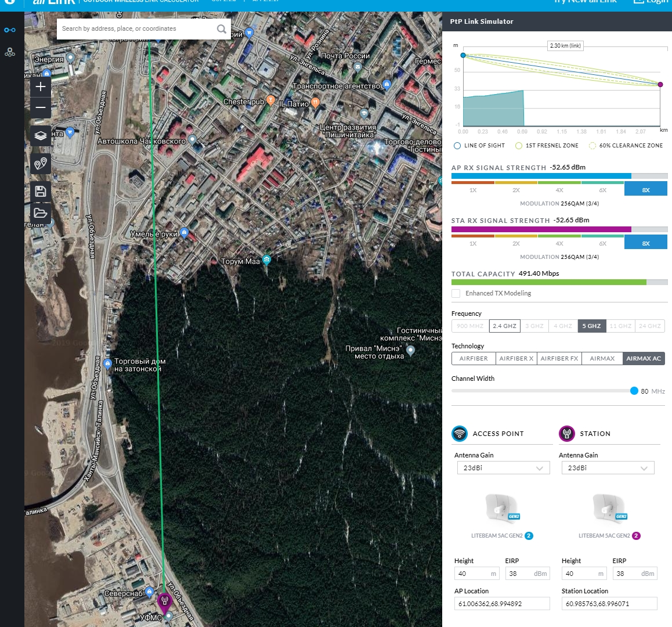Open the PtMP network mode sidebar icon
The height and width of the screenshot is (627, 672).
(x=10, y=52)
